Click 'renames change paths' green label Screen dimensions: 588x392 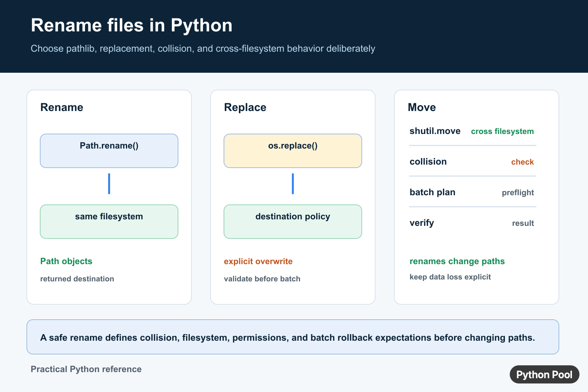click(x=457, y=261)
